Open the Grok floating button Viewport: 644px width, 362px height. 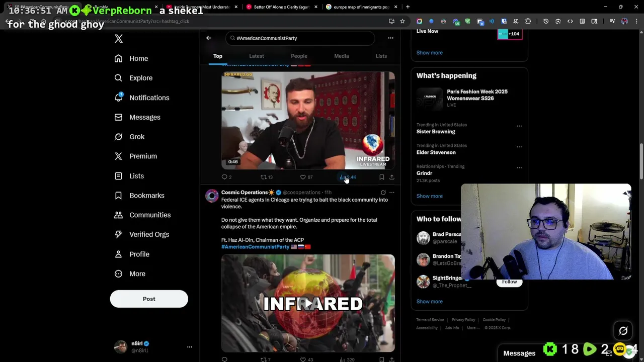623,331
